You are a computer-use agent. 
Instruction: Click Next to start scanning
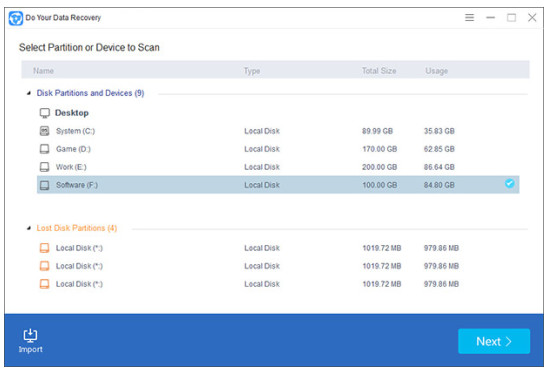[494, 341]
